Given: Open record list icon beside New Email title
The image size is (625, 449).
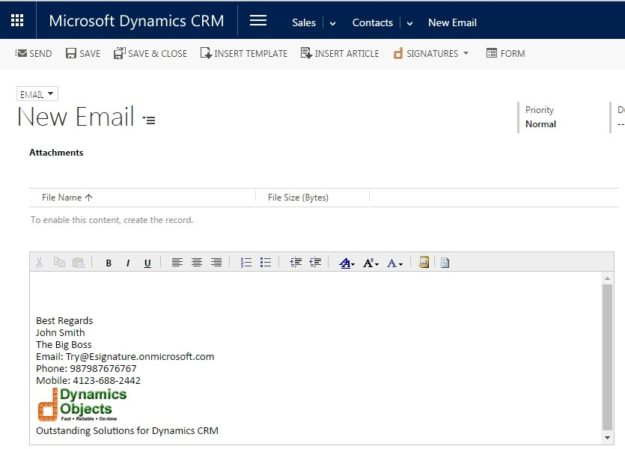Looking at the screenshot, I should pyautogui.click(x=149, y=120).
